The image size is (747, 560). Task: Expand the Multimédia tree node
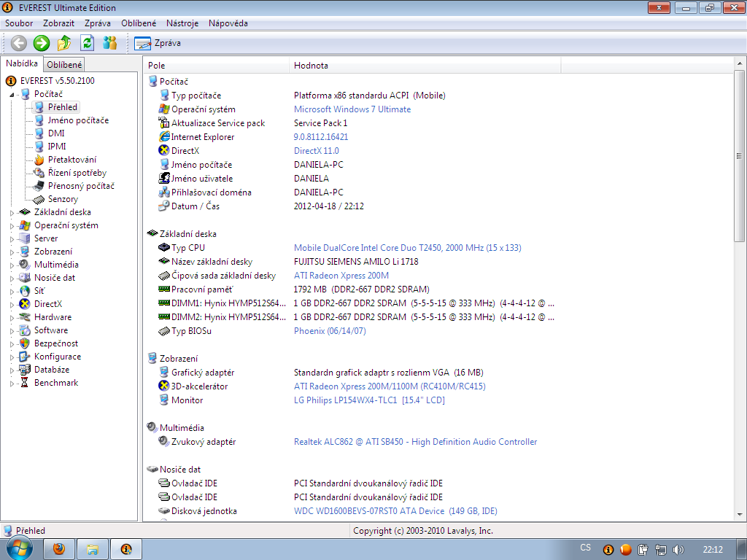coord(12,265)
